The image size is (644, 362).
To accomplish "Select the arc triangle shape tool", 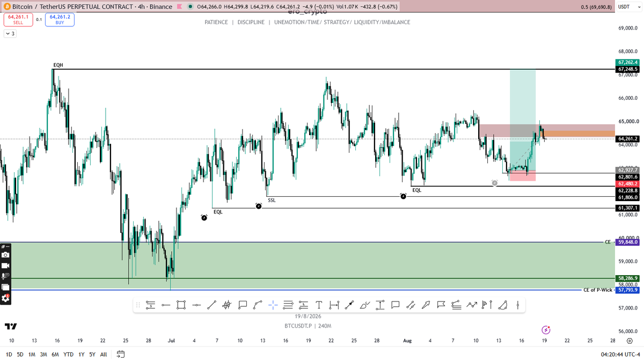I will click(x=503, y=305).
